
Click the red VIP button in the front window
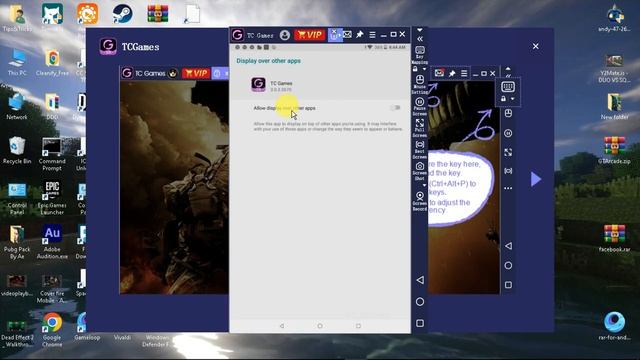(x=310, y=35)
